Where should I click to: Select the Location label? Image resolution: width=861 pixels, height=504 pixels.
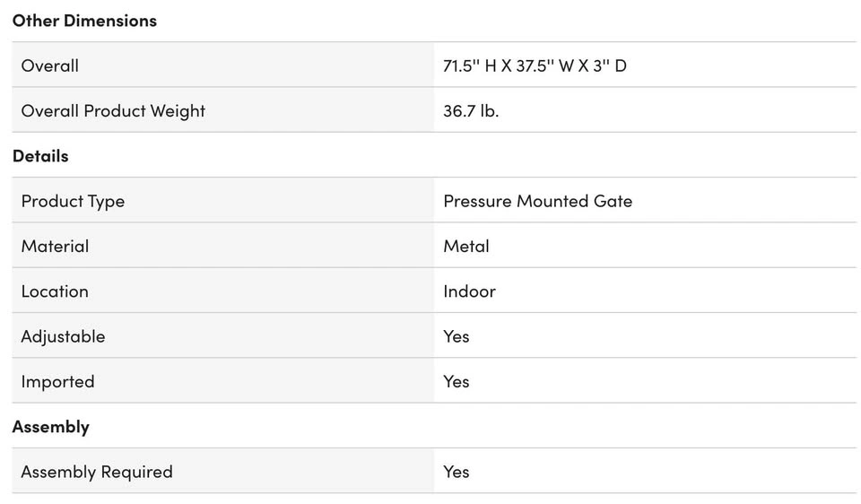[55, 291]
